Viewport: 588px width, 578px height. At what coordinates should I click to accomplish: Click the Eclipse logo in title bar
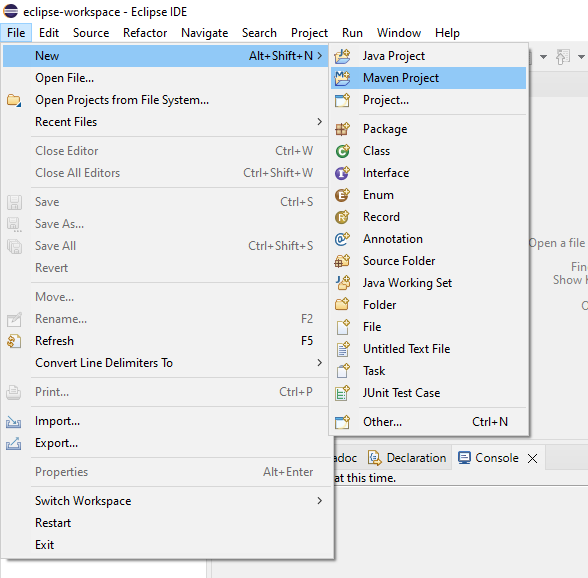tap(10, 11)
